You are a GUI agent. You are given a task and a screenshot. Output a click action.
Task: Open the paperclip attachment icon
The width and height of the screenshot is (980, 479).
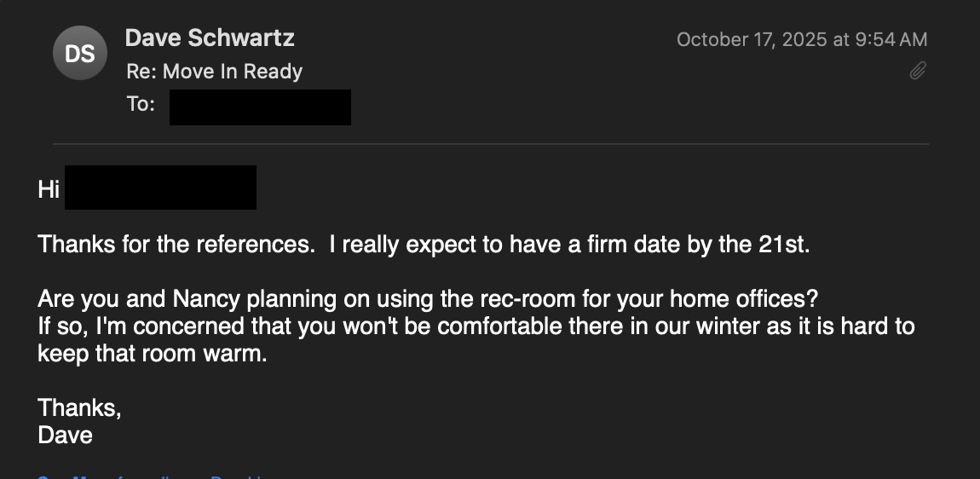[x=918, y=71]
